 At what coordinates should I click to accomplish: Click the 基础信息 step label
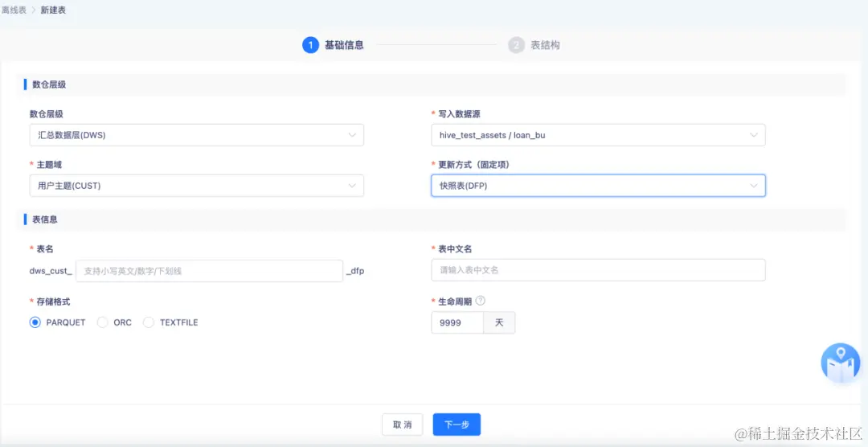coord(344,45)
